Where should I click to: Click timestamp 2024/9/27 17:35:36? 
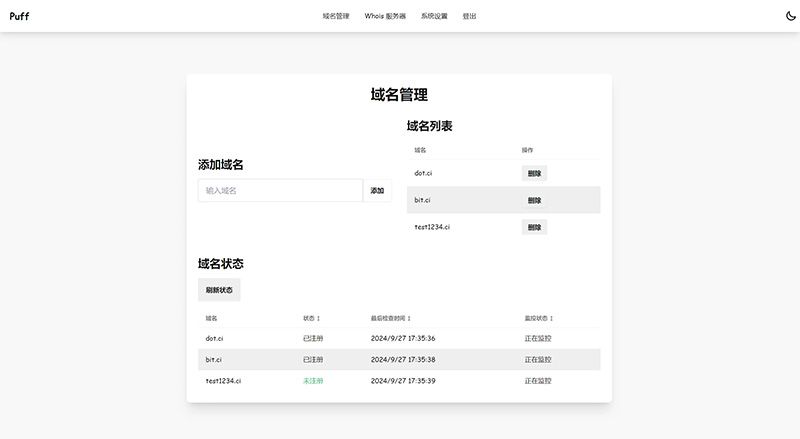tap(403, 338)
